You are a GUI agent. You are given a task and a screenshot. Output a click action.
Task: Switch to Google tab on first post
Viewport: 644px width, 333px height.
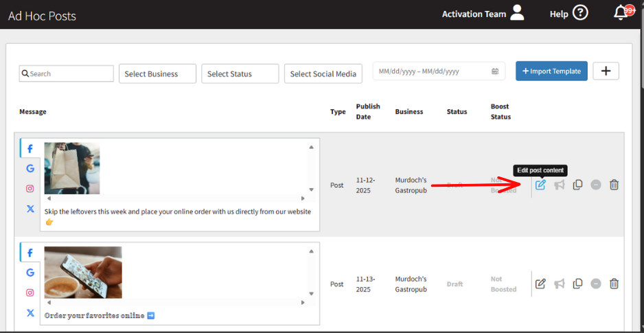tap(30, 168)
